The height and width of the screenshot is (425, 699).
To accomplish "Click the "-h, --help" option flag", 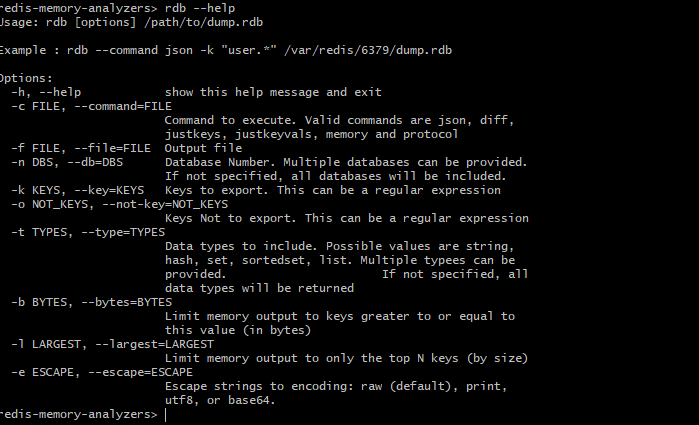I will pos(47,91).
